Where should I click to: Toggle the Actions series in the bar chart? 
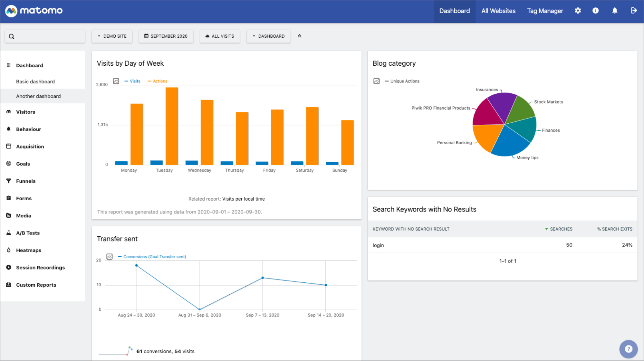(160, 81)
